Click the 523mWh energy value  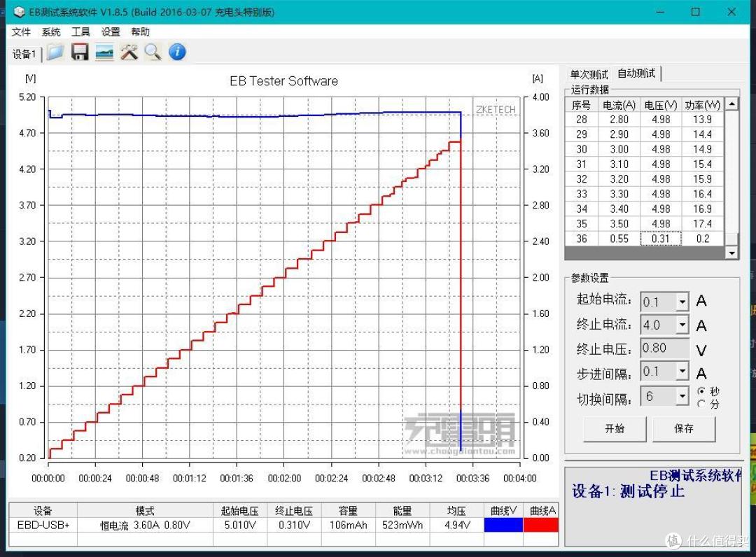coord(402,525)
